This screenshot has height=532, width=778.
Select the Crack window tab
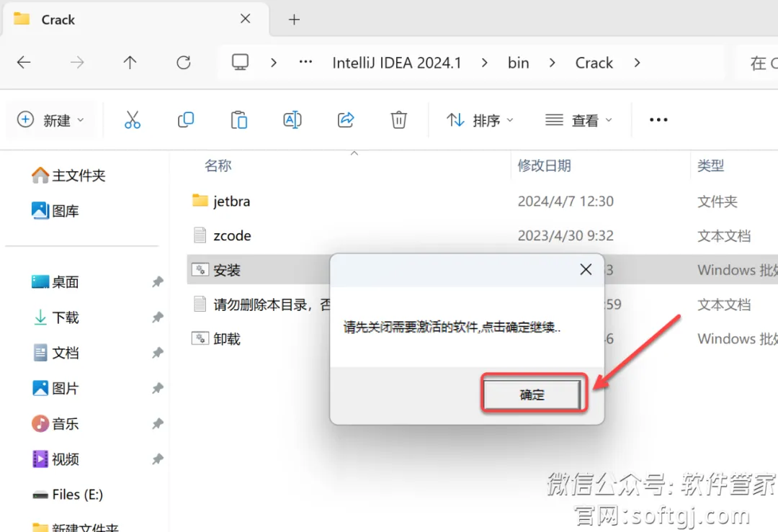click(x=136, y=20)
